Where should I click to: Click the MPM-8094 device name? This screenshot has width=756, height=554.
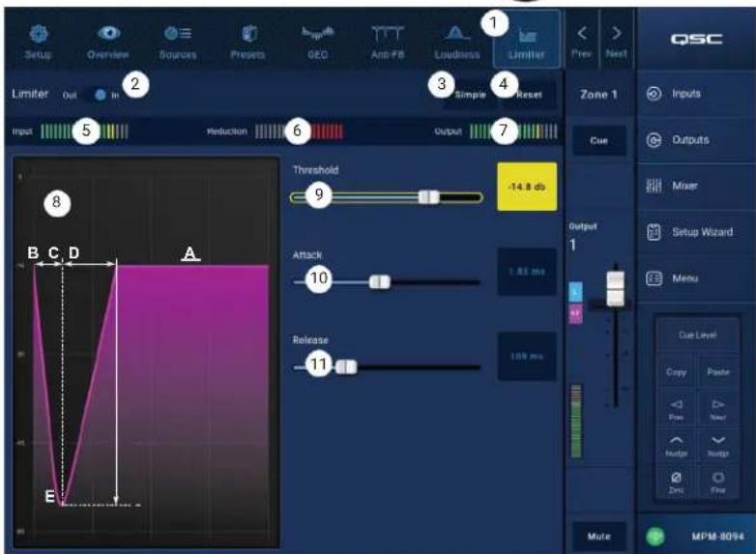717,537
